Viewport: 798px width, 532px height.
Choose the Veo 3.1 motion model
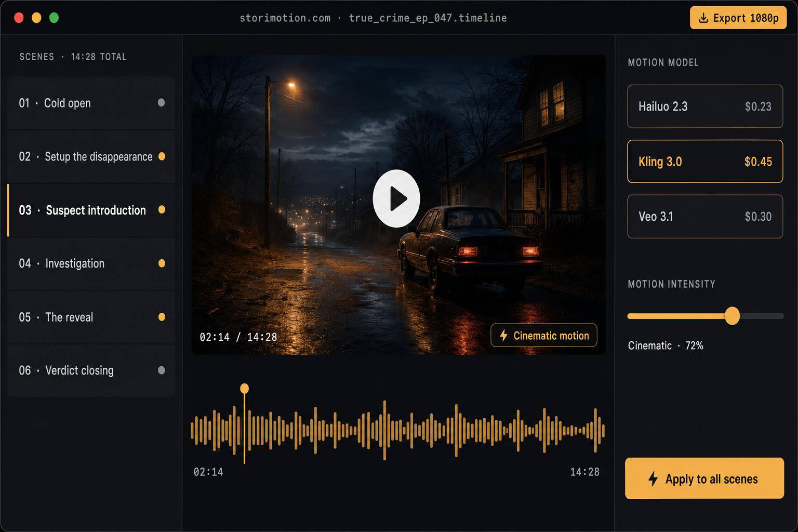click(705, 217)
